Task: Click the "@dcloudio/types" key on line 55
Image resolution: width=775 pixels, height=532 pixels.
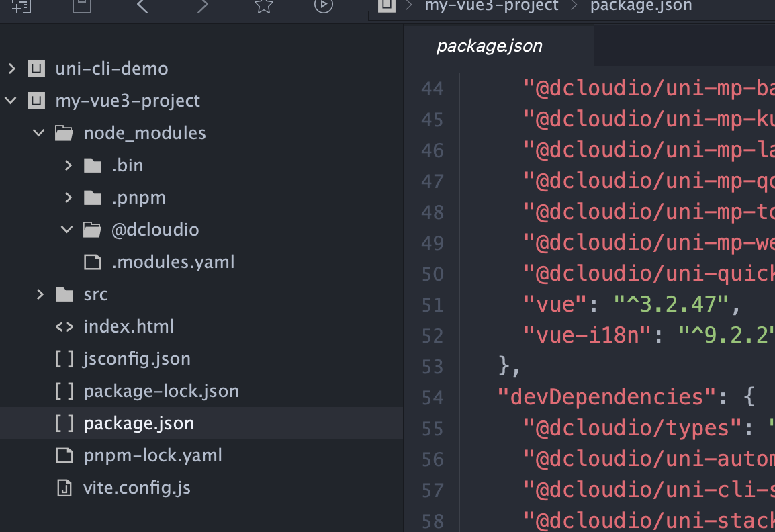Action: 633,428
